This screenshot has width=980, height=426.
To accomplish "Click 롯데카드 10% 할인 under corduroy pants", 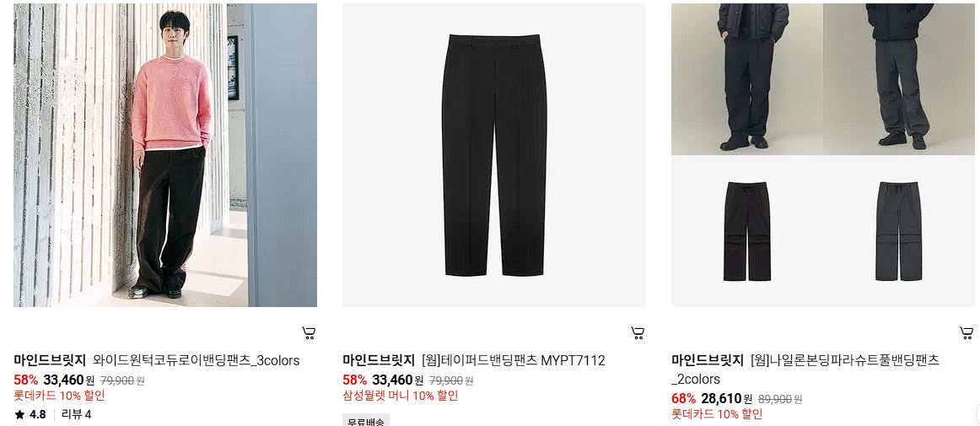I will point(59,396).
